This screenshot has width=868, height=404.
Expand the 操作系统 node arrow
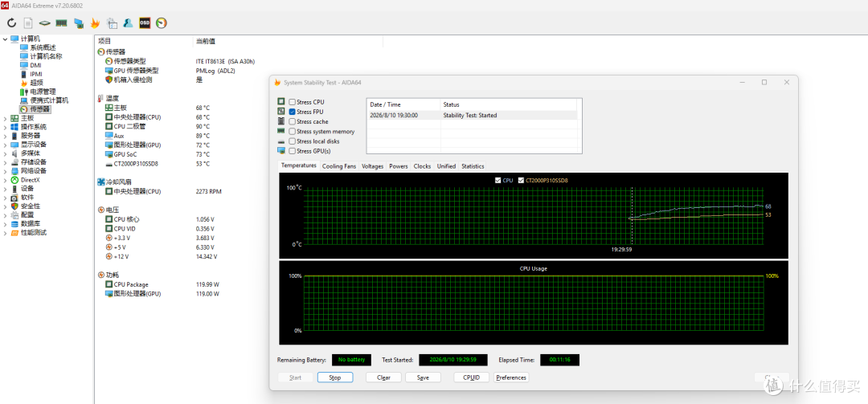(5, 127)
